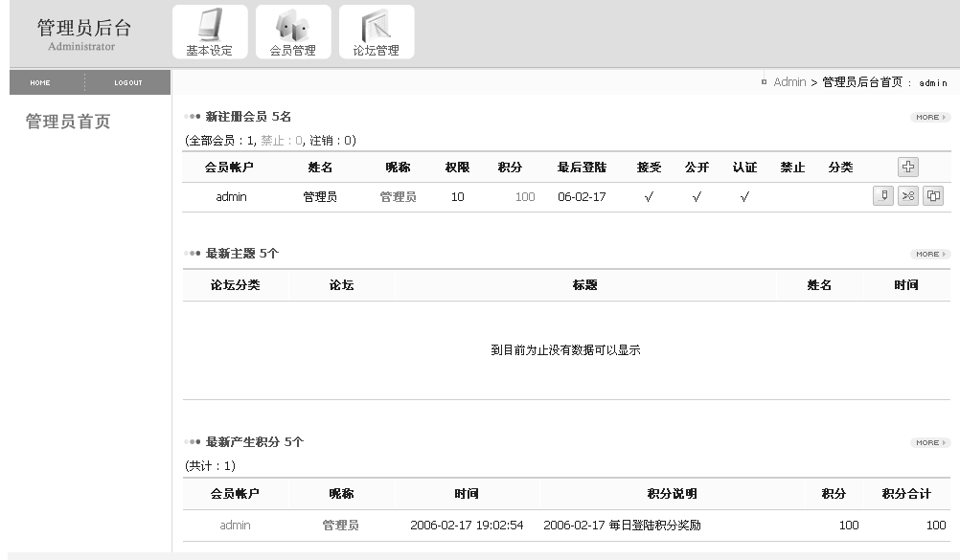Click the scissors icon in admin row
Image resolution: width=960 pixels, height=560 pixels.
click(x=908, y=196)
